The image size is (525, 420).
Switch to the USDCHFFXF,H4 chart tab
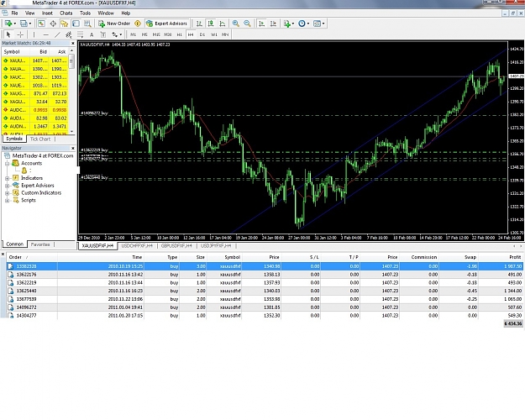(x=137, y=246)
